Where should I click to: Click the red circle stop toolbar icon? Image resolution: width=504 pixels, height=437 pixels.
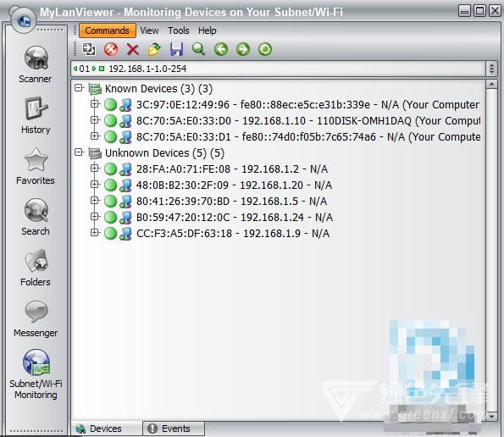coord(111,49)
